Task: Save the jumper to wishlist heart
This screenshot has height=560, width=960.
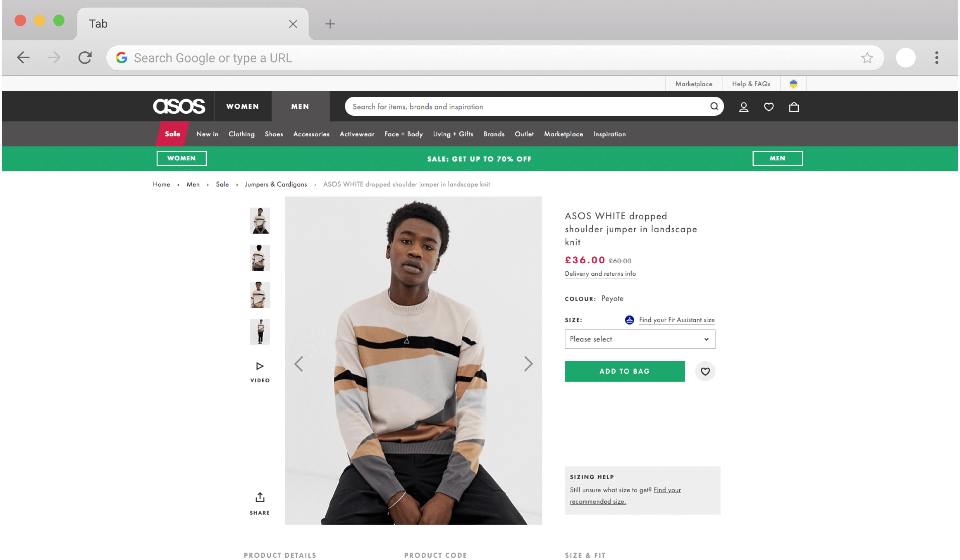Action: tap(705, 371)
